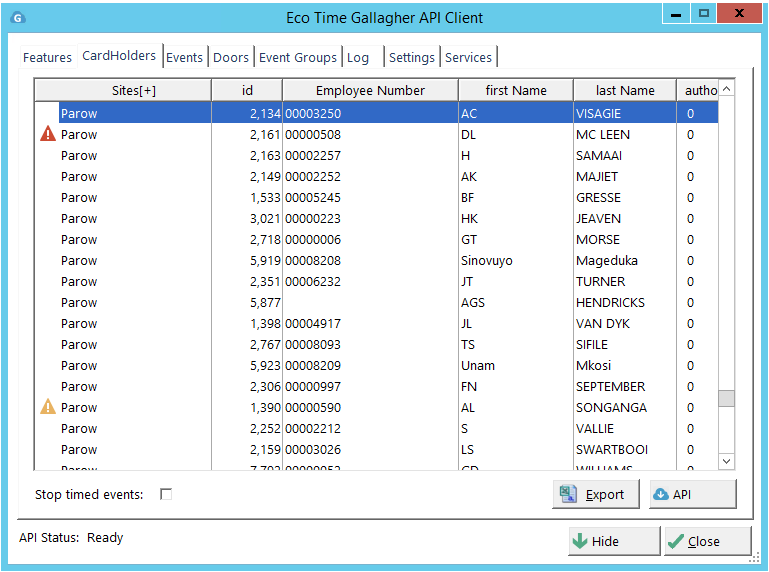Screen dimensions: 769x572
Task: Open the Features tab
Action: coord(47,57)
